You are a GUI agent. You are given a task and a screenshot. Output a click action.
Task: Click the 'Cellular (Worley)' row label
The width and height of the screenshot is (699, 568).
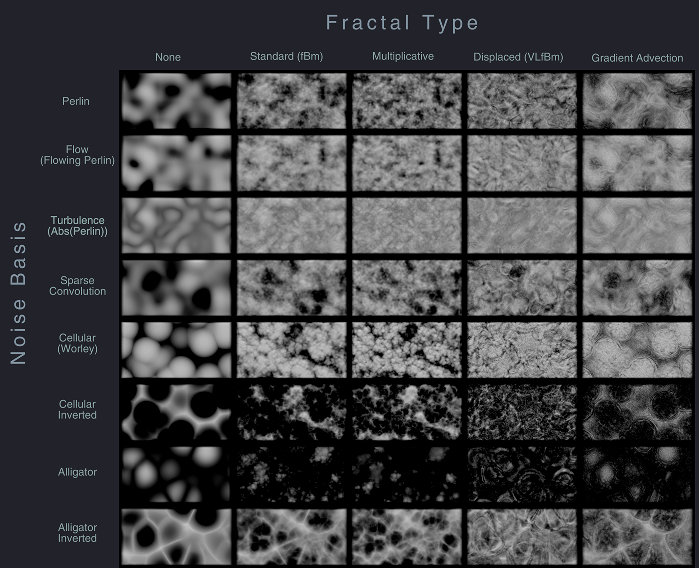[x=77, y=343]
